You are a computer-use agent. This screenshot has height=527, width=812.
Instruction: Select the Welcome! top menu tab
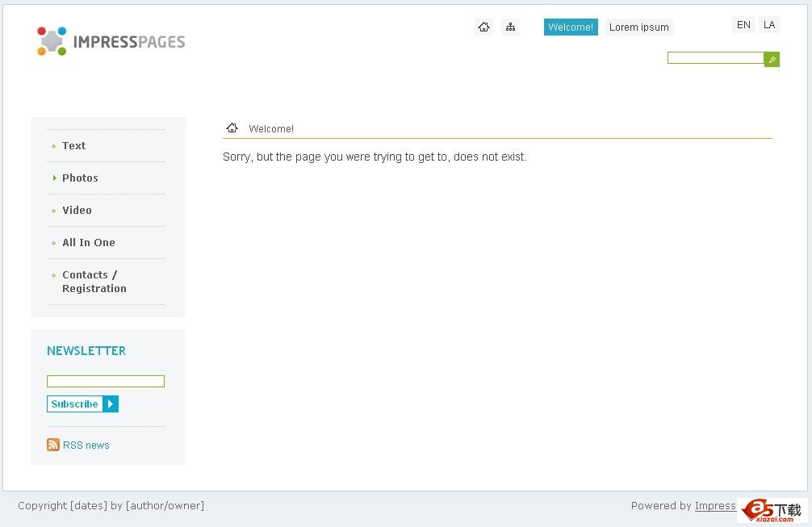pyautogui.click(x=571, y=27)
